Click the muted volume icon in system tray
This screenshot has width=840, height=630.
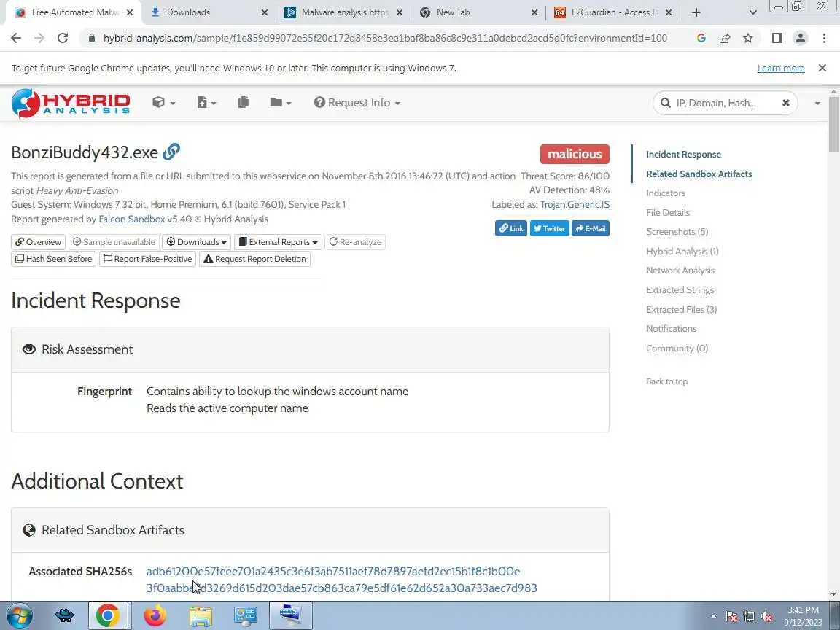766,617
